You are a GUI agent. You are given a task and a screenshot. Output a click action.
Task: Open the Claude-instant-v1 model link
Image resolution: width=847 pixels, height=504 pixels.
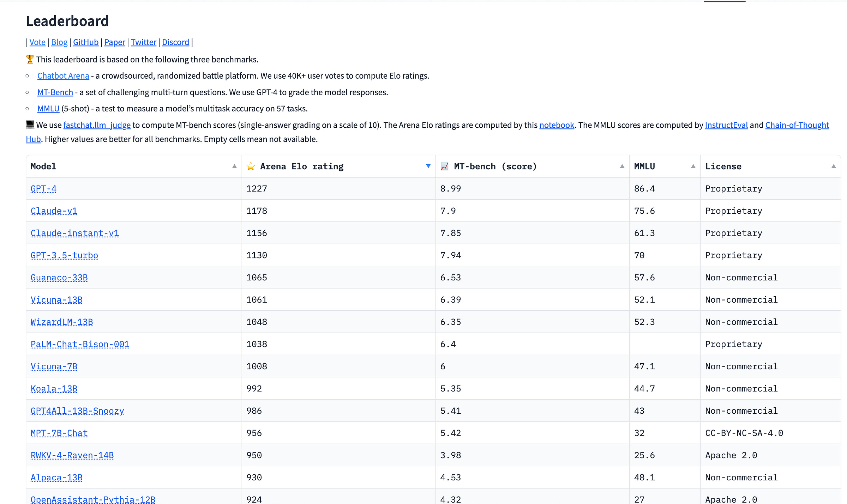(x=75, y=233)
